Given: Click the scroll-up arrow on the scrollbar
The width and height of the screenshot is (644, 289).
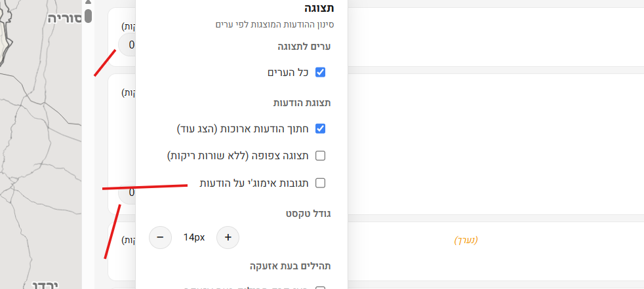Looking at the screenshot, I should [x=88, y=2].
